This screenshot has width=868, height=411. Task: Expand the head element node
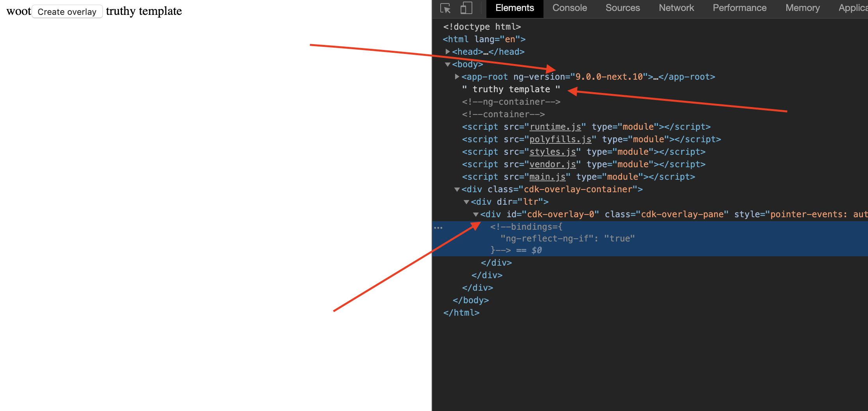447,52
